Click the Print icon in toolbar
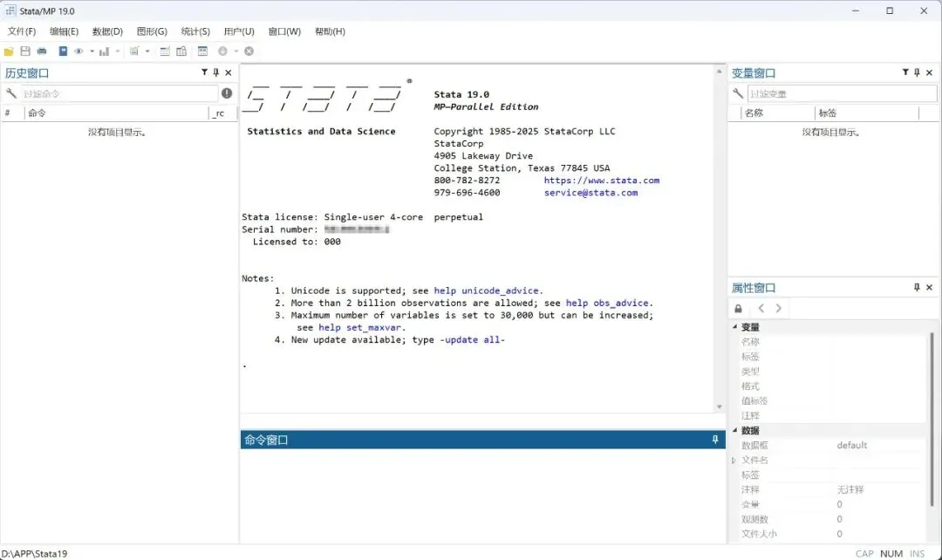 (42, 51)
